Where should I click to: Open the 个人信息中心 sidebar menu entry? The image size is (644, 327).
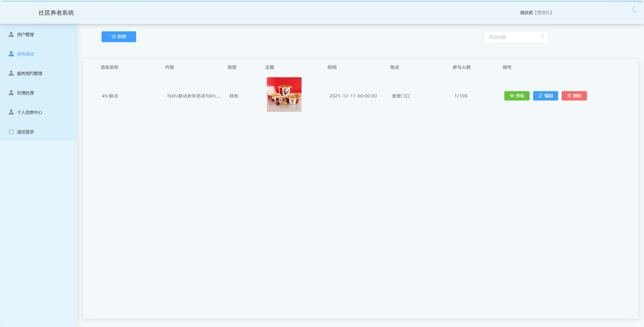(x=30, y=112)
